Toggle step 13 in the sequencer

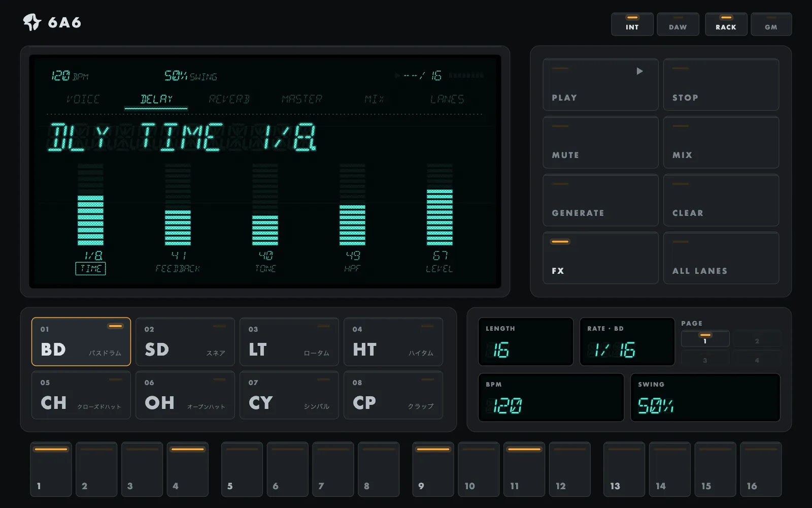624,469
